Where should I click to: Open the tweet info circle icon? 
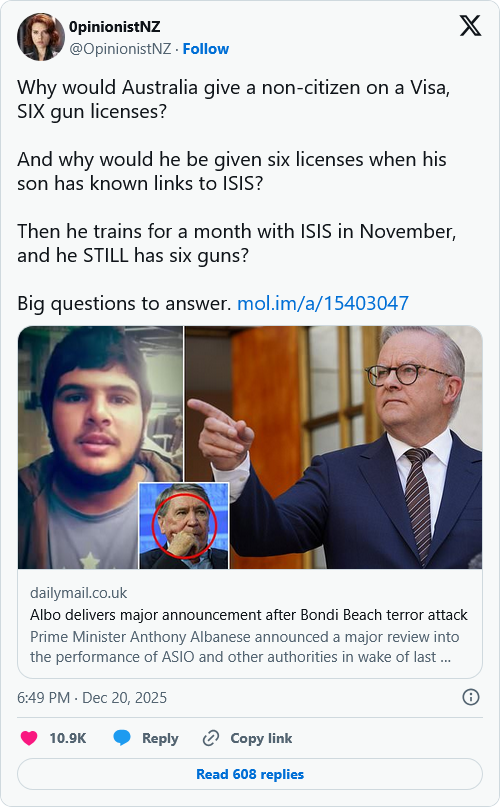pyautogui.click(x=471, y=697)
